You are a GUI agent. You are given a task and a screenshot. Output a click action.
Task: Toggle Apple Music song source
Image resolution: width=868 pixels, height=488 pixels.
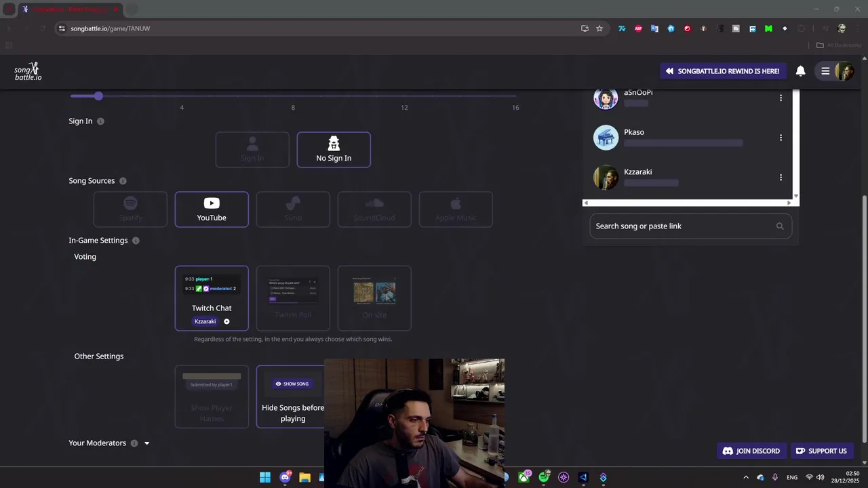(x=456, y=209)
